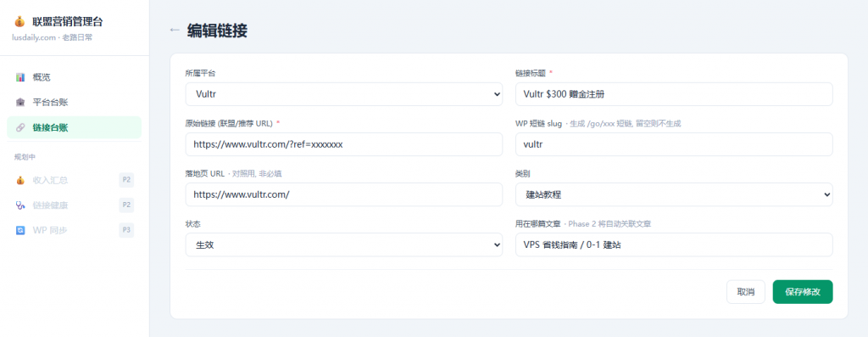
Task: Click the 类别 field label
Action: [x=522, y=173]
